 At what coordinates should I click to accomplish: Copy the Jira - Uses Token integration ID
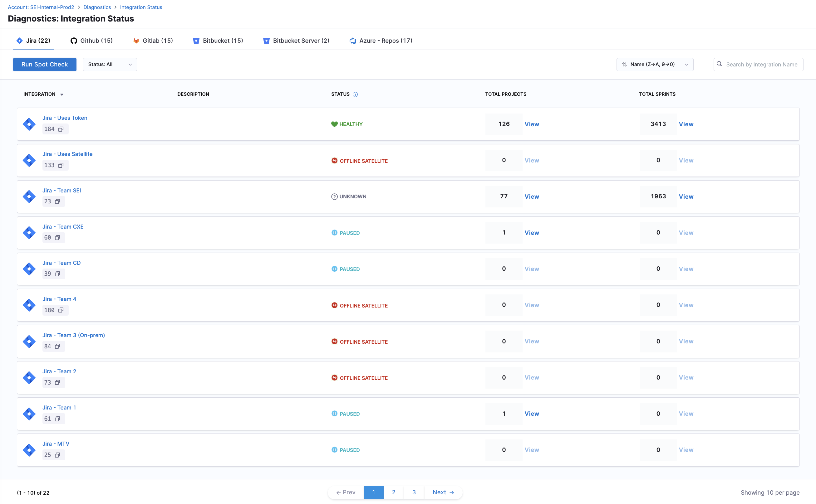61,129
